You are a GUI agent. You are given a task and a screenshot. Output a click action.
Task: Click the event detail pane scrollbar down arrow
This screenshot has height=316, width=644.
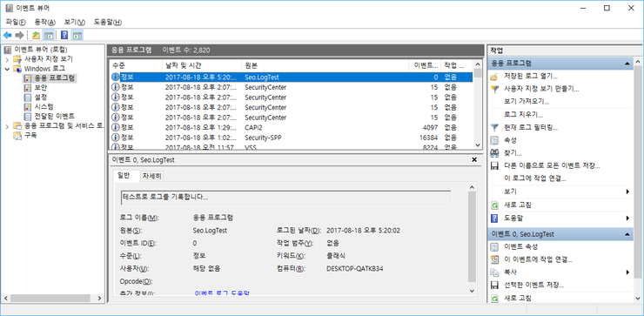(x=472, y=290)
